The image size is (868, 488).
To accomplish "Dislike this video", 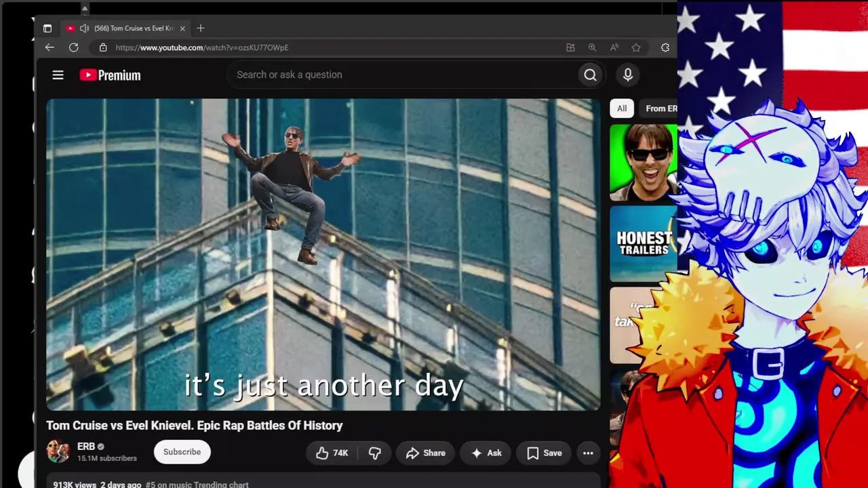I will click(x=375, y=453).
